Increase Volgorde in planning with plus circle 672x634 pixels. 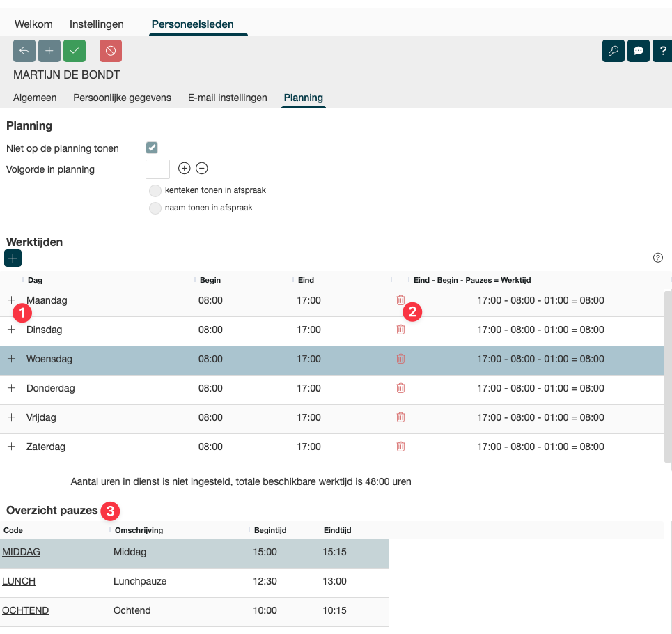point(185,169)
